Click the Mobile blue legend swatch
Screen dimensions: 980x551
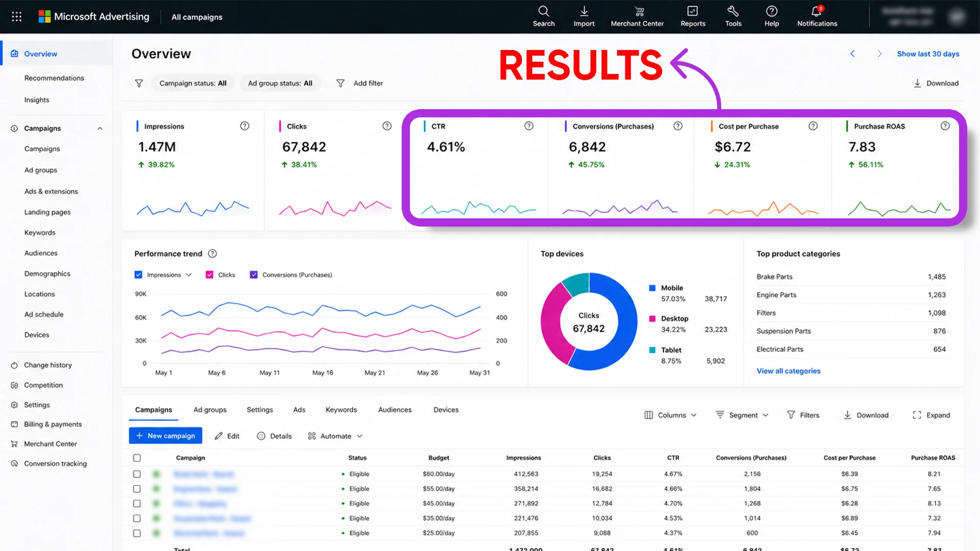point(652,288)
